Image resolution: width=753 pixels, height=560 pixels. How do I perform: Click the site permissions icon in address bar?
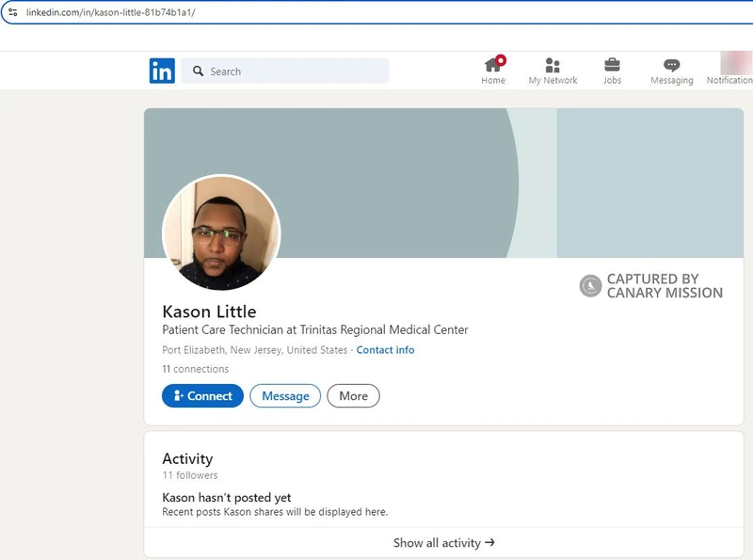[11, 11]
